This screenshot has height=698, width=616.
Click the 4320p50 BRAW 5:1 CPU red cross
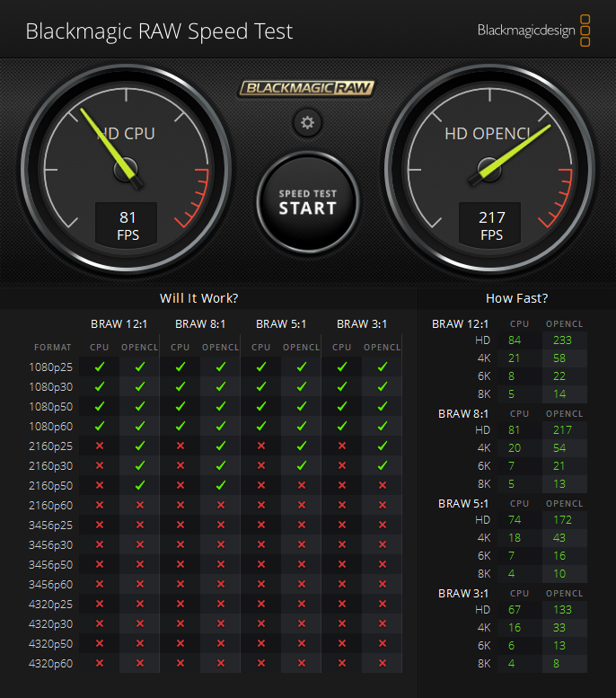coord(261,643)
